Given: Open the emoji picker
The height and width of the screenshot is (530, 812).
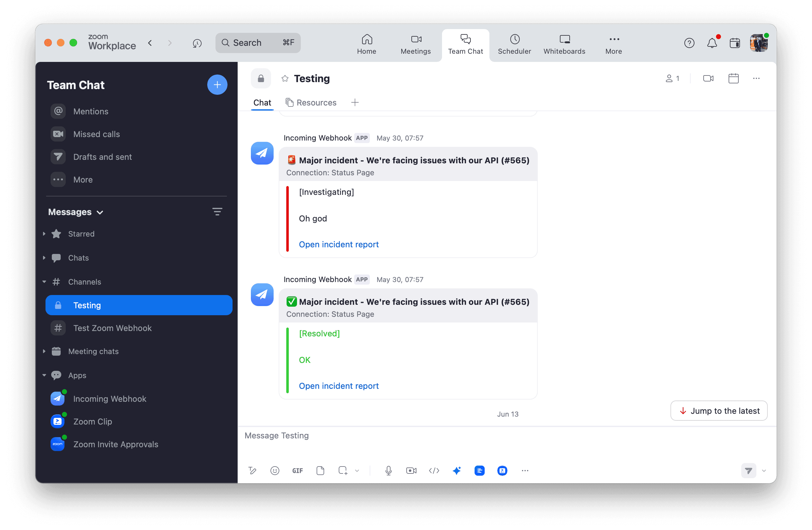Looking at the screenshot, I should tap(275, 471).
